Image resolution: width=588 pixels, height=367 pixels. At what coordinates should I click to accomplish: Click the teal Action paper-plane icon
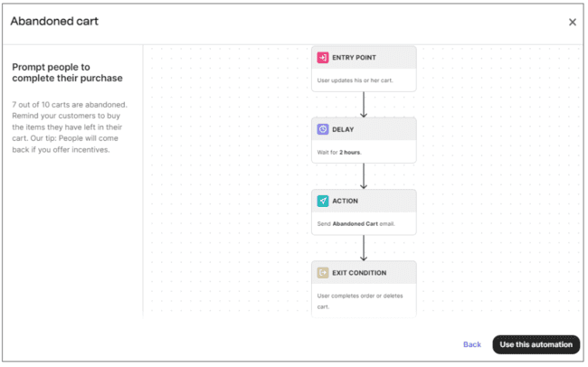click(323, 201)
